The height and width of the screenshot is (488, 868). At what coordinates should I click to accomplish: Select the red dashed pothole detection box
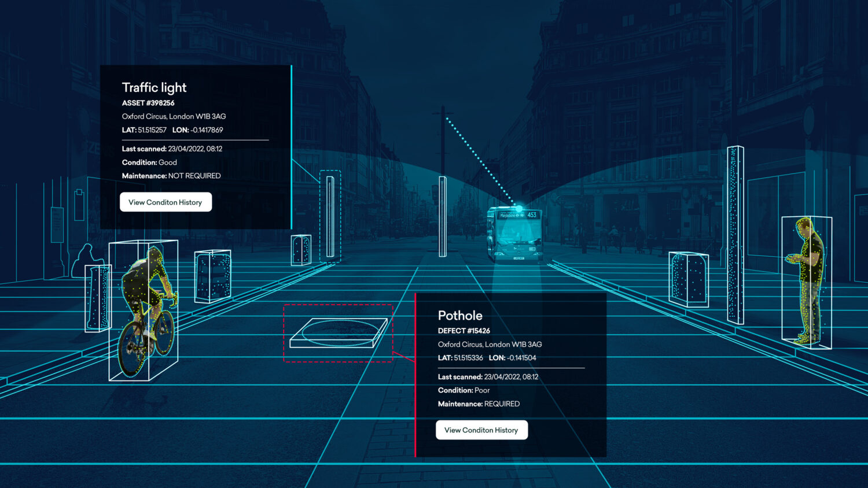point(338,333)
